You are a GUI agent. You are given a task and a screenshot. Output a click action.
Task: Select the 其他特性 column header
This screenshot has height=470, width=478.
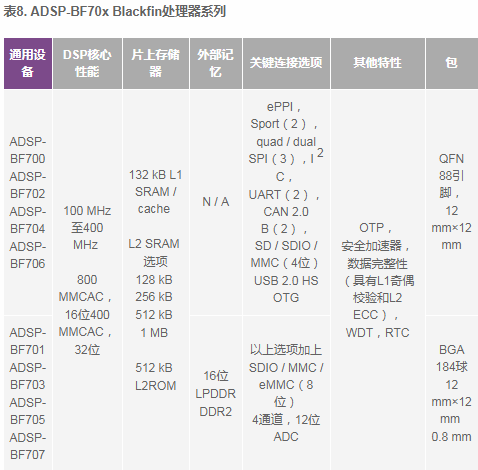tap(378, 63)
